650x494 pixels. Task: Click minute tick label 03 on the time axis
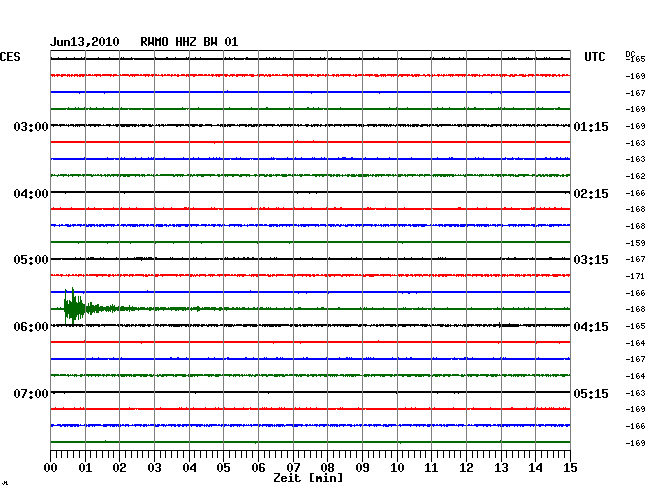point(154,468)
